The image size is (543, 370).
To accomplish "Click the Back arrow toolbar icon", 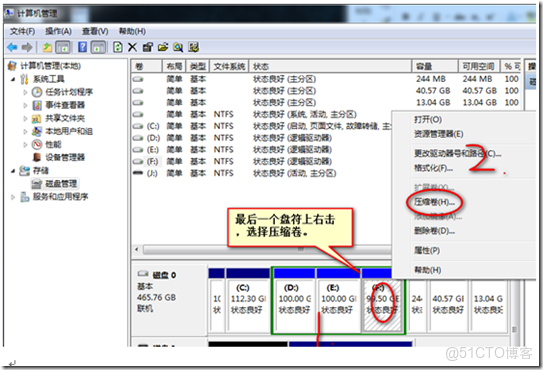I will pyautogui.click(x=12, y=47).
